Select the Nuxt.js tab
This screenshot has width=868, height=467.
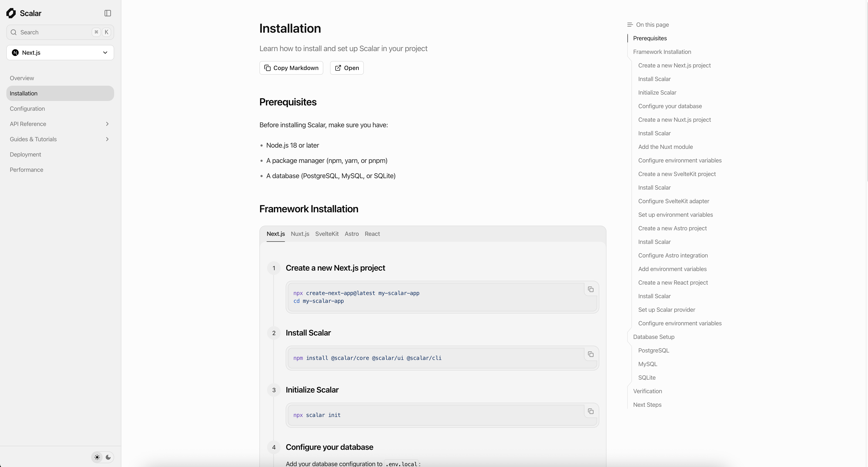coord(300,234)
